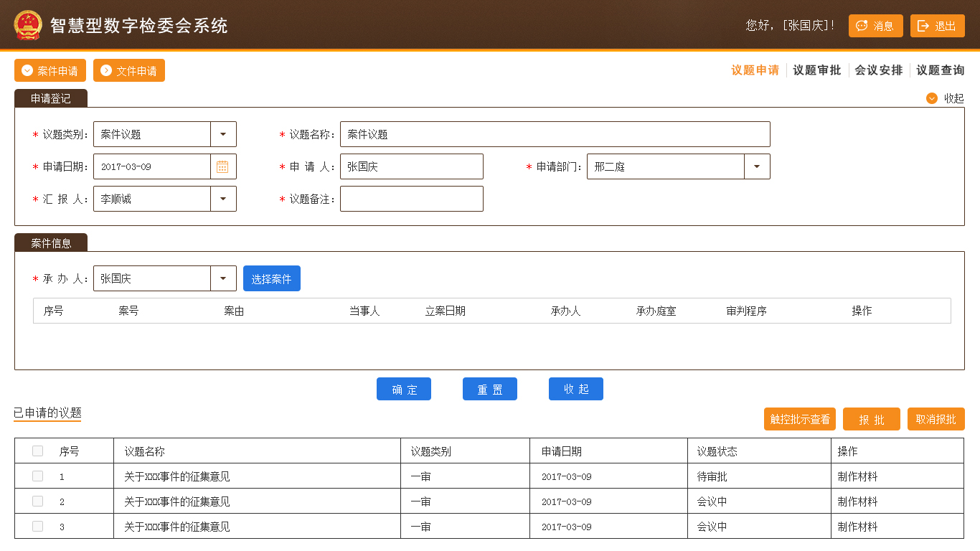The height and width of the screenshot is (551, 980).
Task: Open the calendar icon for 申请日期
Action: 222,166
